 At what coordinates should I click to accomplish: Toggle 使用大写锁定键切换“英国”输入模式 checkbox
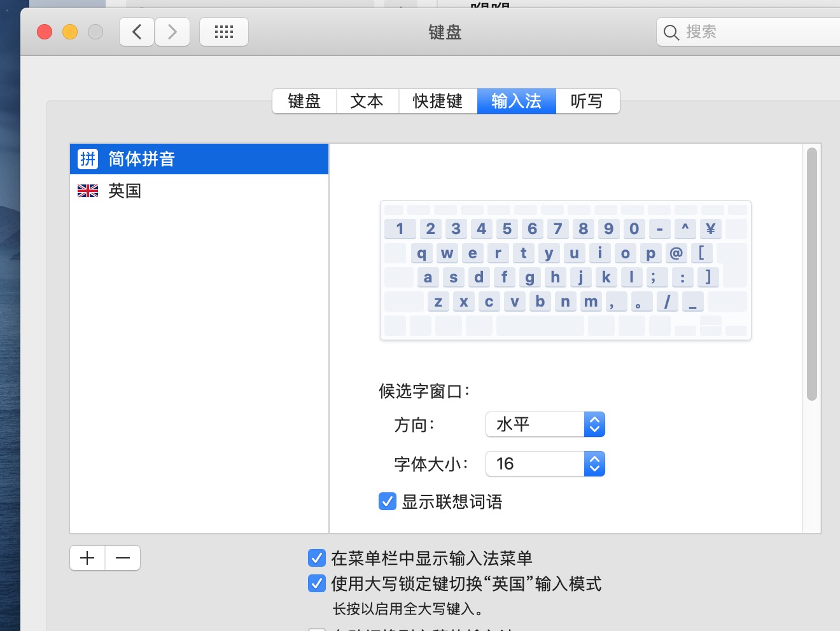tap(317, 583)
